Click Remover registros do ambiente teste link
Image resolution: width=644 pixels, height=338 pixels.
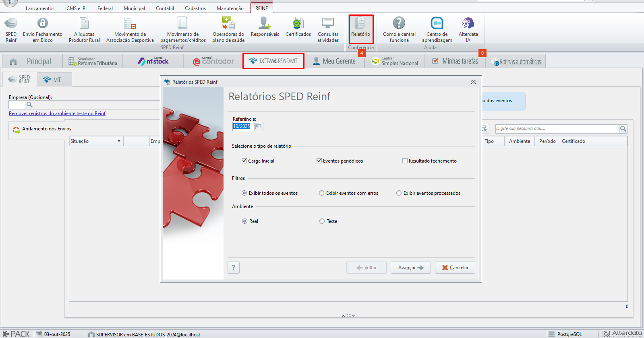pos(57,113)
